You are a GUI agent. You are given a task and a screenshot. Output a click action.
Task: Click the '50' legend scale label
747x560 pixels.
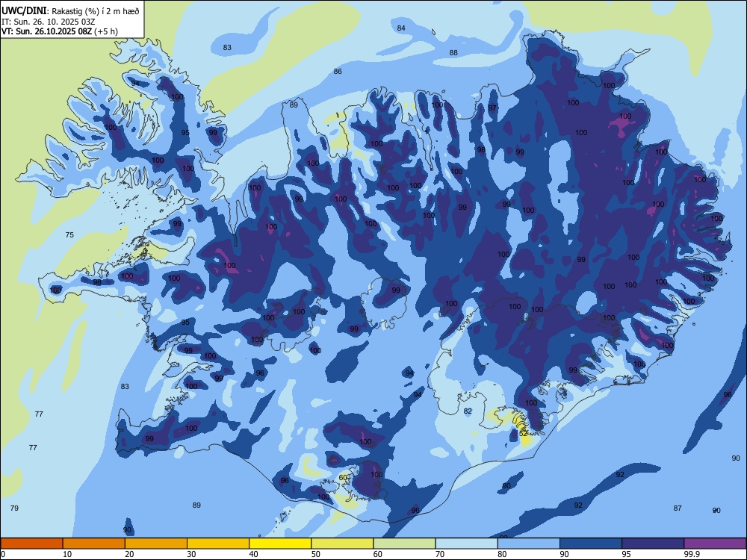[x=315, y=554]
